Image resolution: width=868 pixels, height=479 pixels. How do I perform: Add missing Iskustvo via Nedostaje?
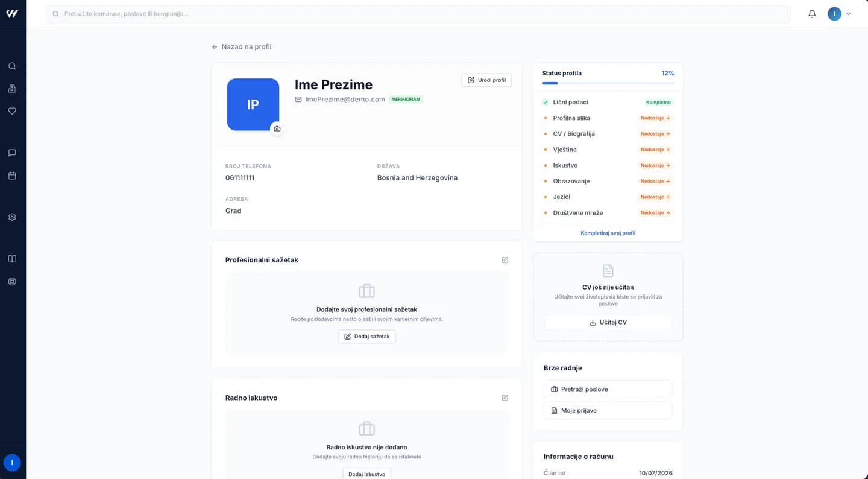click(x=656, y=165)
